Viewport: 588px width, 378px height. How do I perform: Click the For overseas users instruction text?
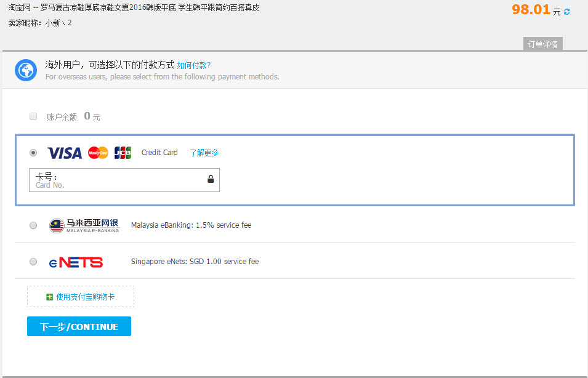(163, 77)
